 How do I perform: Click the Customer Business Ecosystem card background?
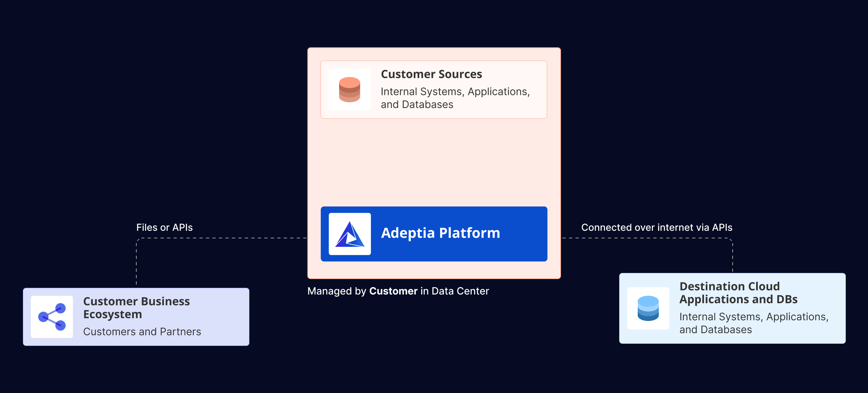136,317
